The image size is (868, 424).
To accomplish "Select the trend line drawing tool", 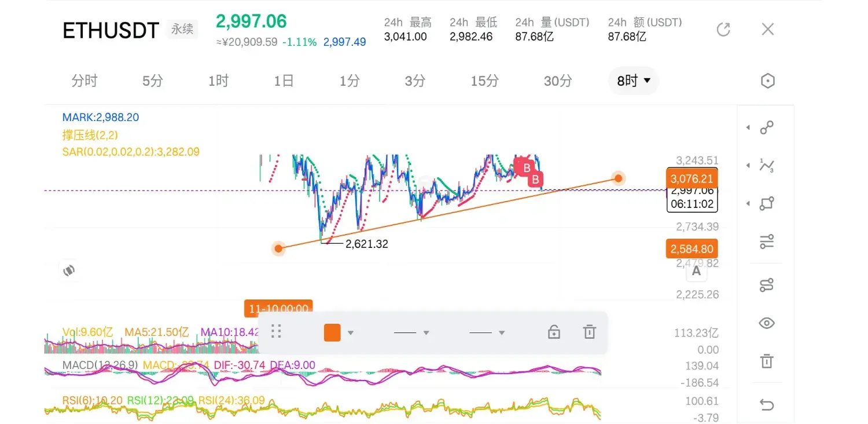I will click(767, 127).
